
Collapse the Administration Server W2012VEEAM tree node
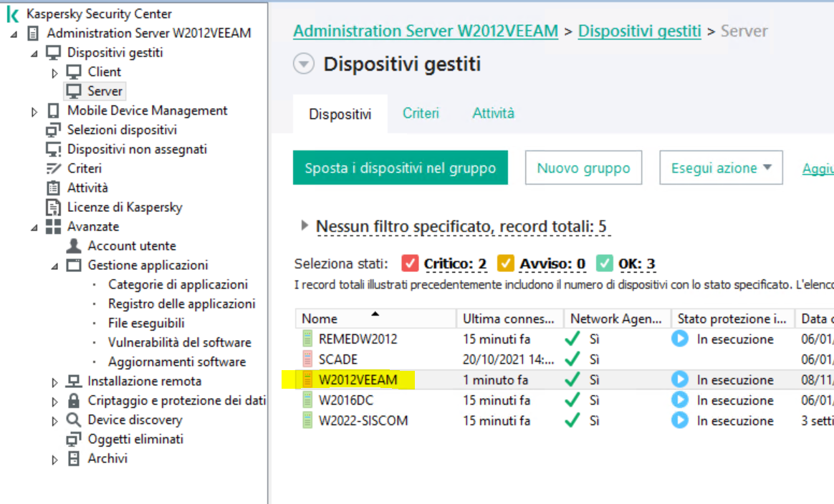pyautogui.click(x=14, y=34)
